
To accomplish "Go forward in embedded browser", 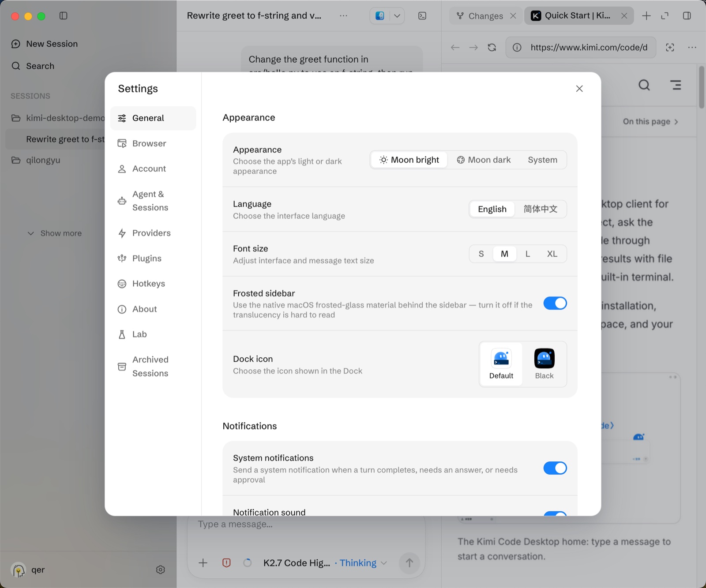I will (x=473, y=48).
